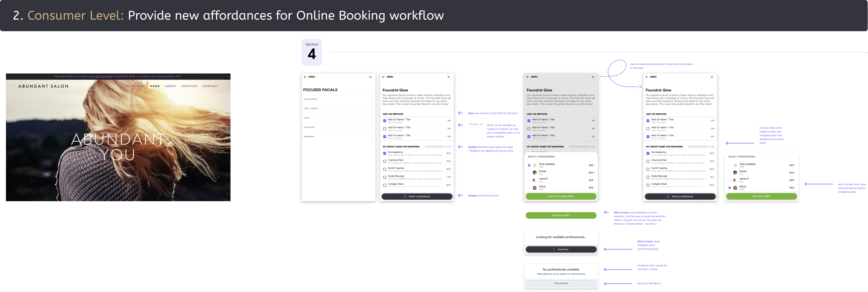Click star icon beside selected First Available
The image size is (868, 292).
[535, 165]
